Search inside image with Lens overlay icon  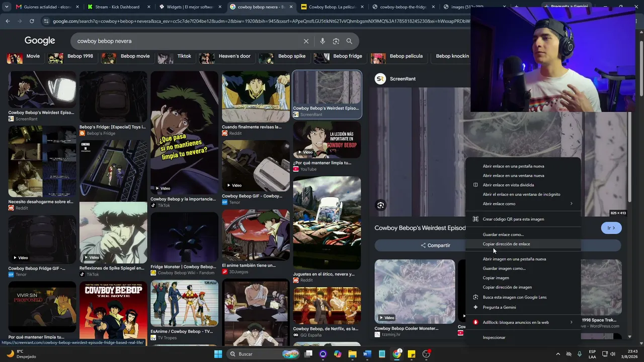tap(380, 205)
